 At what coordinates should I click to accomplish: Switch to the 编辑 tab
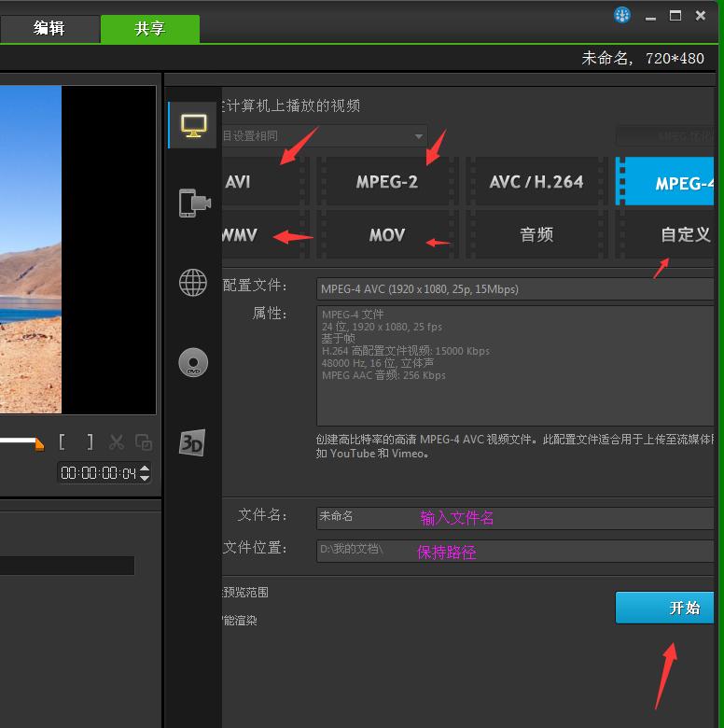coord(49,28)
